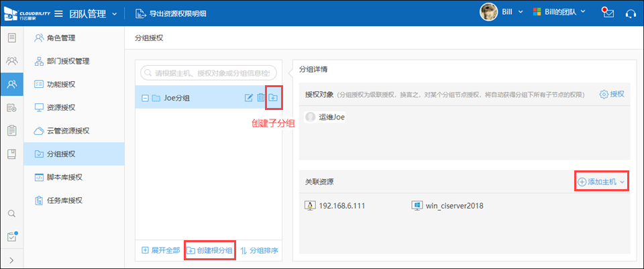Select 脚本库授权 in the menu
The width and height of the screenshot is (644, 269).
pyautogui.click(x=68, y=177)
